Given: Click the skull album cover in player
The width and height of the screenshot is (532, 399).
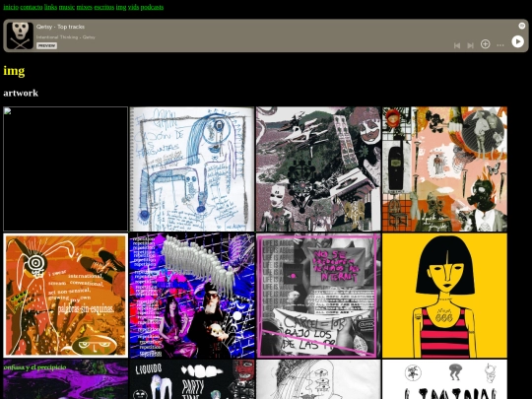Looking at the screenshot, I should (20, 35).
